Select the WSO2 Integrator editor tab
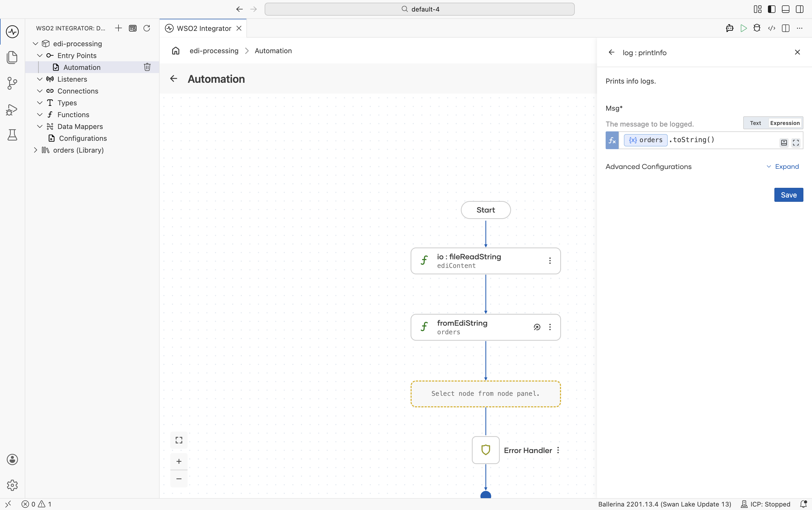Screen dimensions: 812x510 [203, 28]
